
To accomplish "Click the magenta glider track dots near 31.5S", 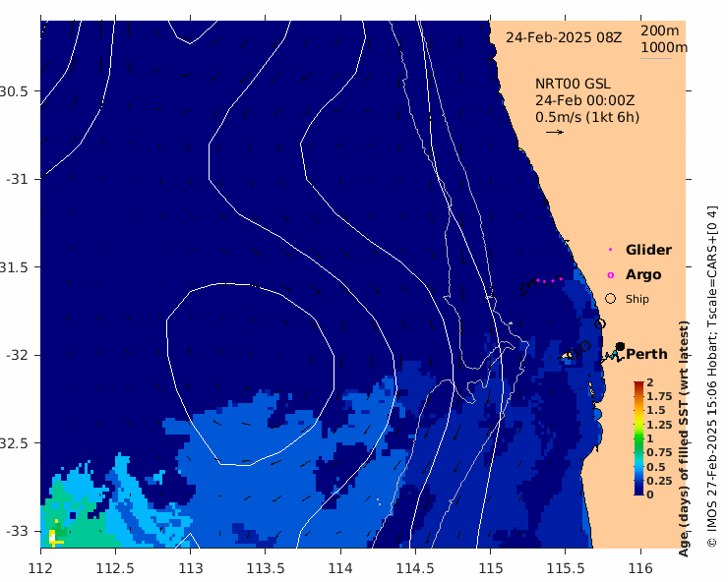I will tap(549, 280).
